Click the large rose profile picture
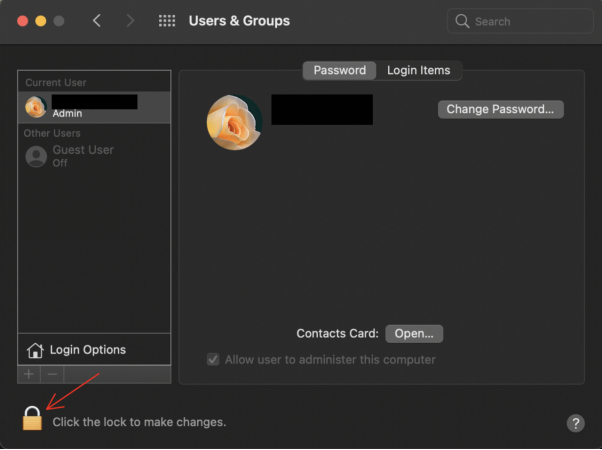The width and height of the screenshot is (602, 450). click(234, 123)
